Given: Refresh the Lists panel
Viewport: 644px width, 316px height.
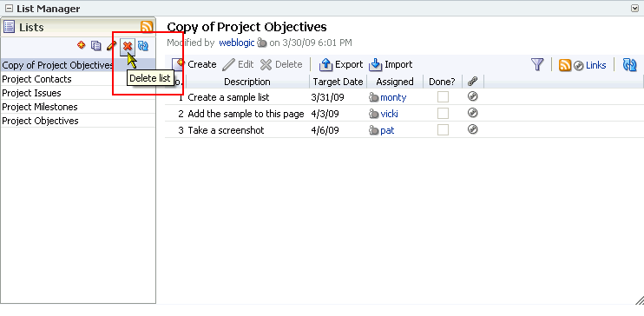Looking at the screenshot, I should click(x=143, y=46).
